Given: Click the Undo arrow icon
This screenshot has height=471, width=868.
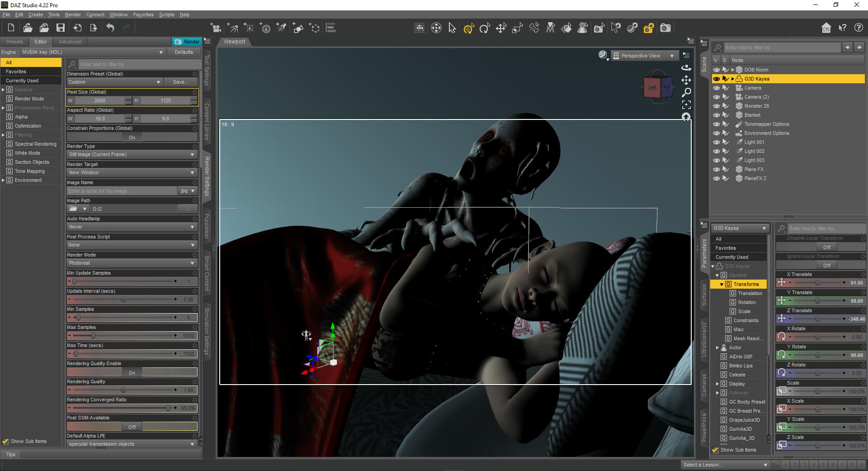Looking at the screenshot, I should 110,28.
